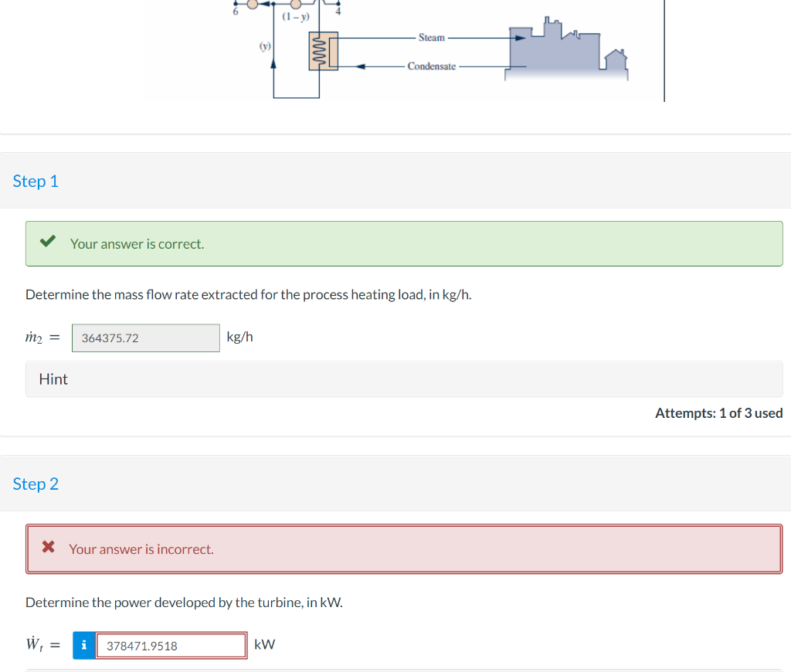
Task: Click the kg/h unit label
Action: (239, 337)
